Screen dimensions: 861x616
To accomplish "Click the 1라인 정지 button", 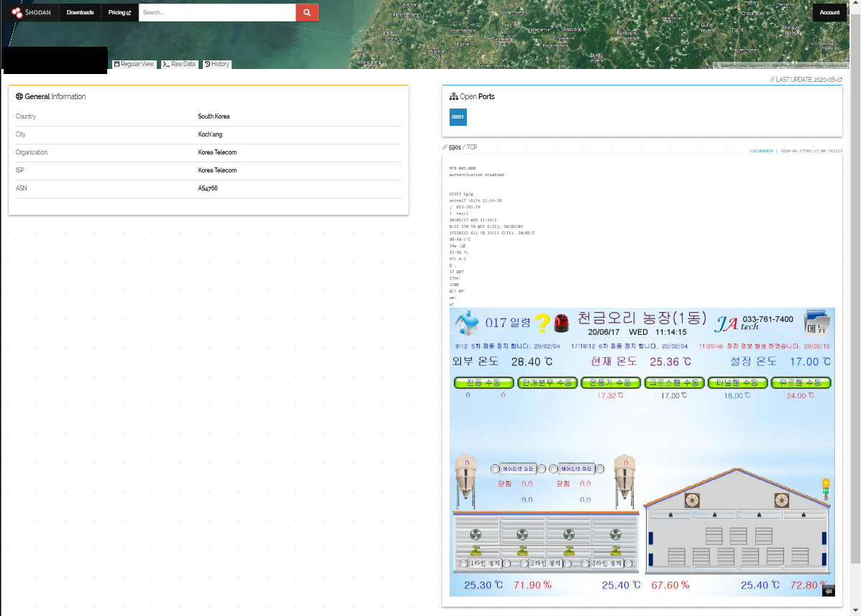I will click(485, 564).
